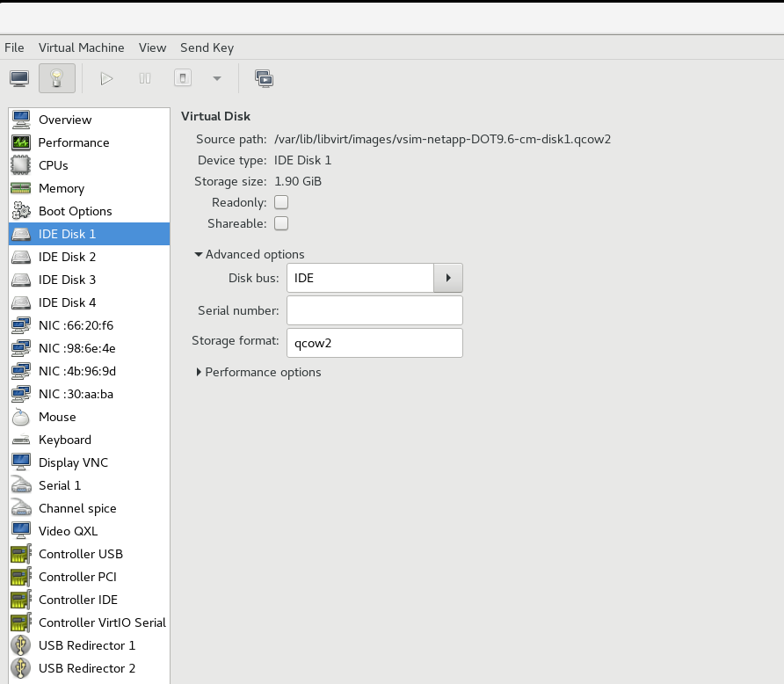The height and width of the screenshot is (684, 784).
Task: Show virtual hardware details via lightbulb icon
Action: [x=56, y=77]
